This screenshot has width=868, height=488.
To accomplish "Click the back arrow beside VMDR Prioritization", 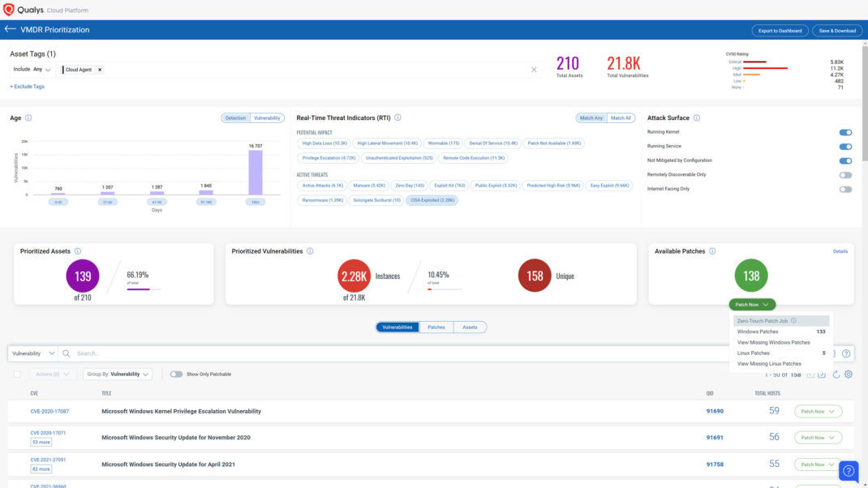I will tap(10, 29).
